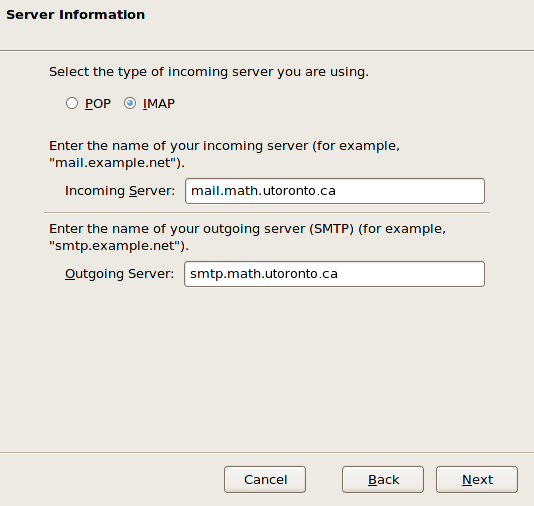The width and height of the screenshot is (534, 506).
Task: Focus the Incoming Server input field
Action: click(335, 191)
